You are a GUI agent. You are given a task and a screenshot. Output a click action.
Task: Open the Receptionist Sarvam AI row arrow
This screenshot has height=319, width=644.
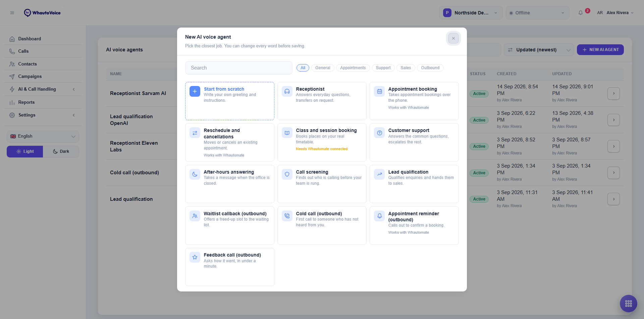[x=613, y=93]
